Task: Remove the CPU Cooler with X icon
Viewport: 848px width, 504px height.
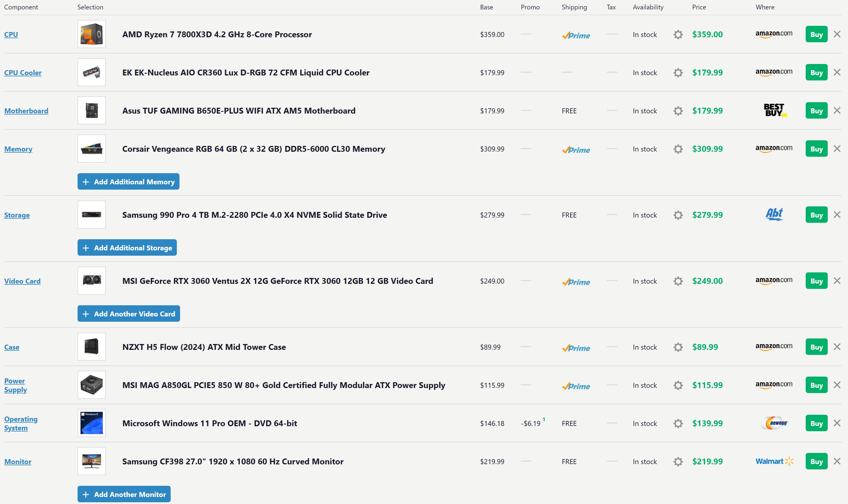Action: coord(837,72)
